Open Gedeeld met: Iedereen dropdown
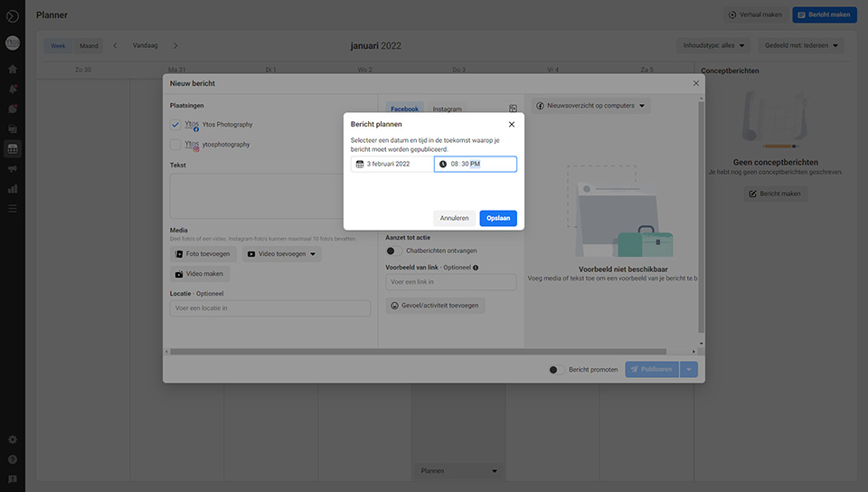 pos(801,45)
